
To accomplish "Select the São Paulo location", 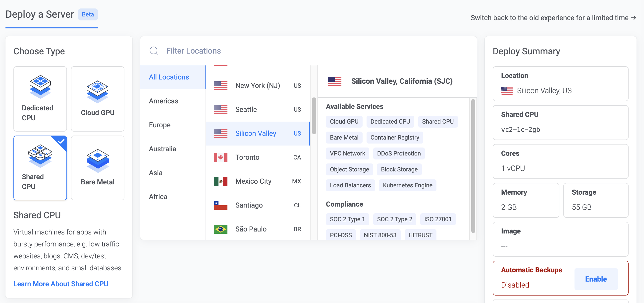I will point(258,229).
